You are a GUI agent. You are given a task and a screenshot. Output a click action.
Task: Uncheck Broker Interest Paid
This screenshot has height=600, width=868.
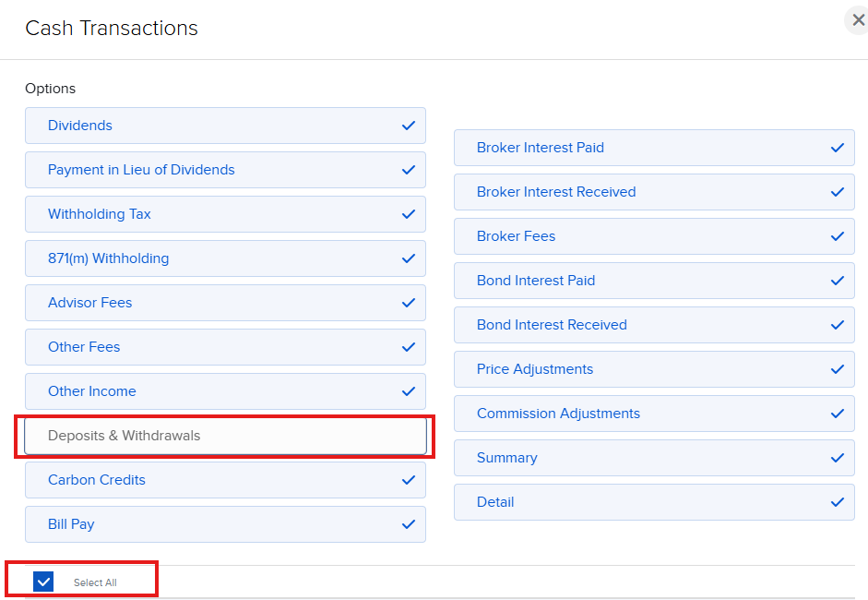point(654,148)
